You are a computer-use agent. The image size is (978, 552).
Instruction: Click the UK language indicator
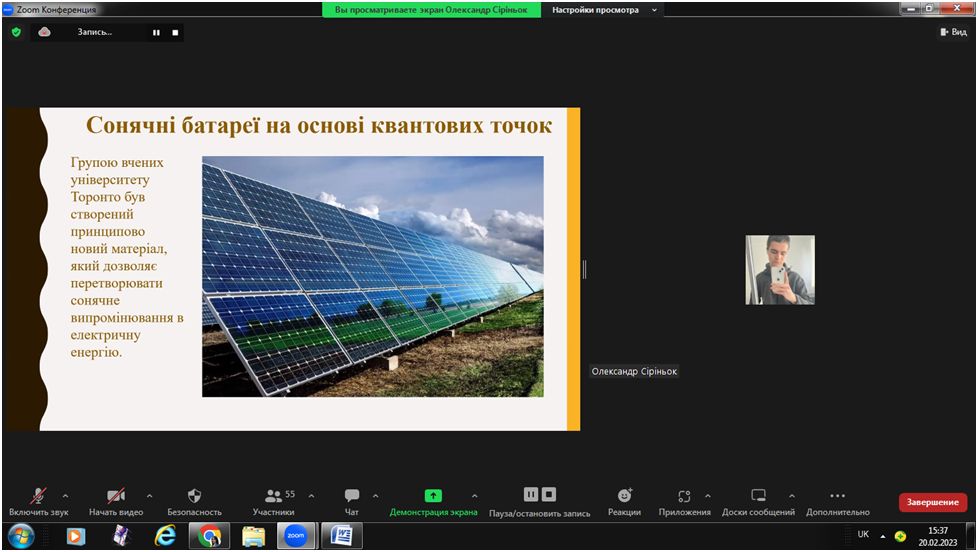863,534
